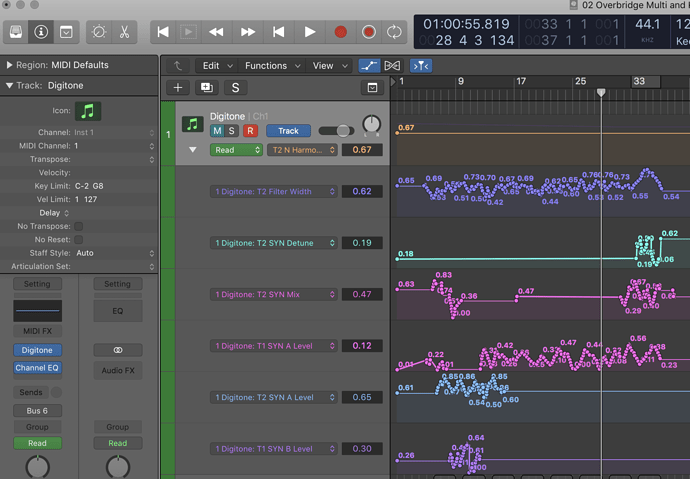Record-enable the Digitone track
Screen dimensions: 690x479
pos(250,131)
